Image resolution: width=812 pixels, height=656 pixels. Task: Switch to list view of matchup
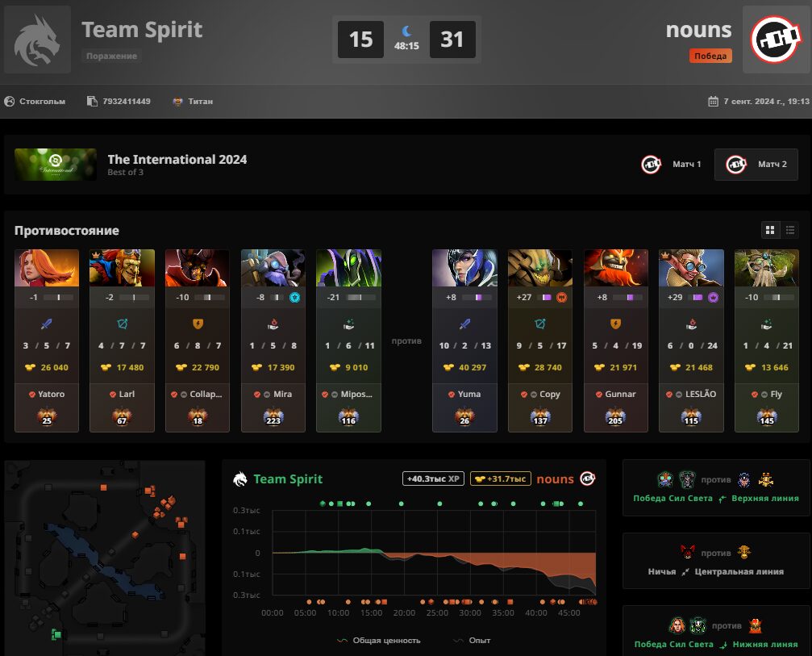click(789, 230)
